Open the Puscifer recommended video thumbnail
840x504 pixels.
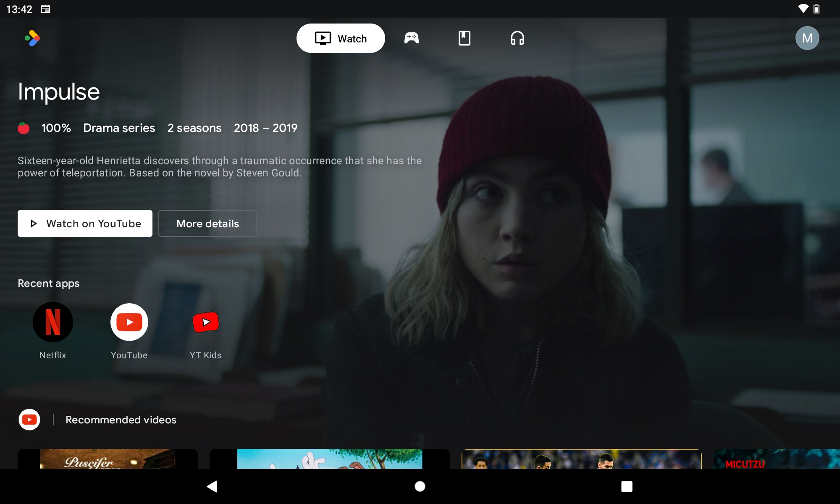click(108, 459)
